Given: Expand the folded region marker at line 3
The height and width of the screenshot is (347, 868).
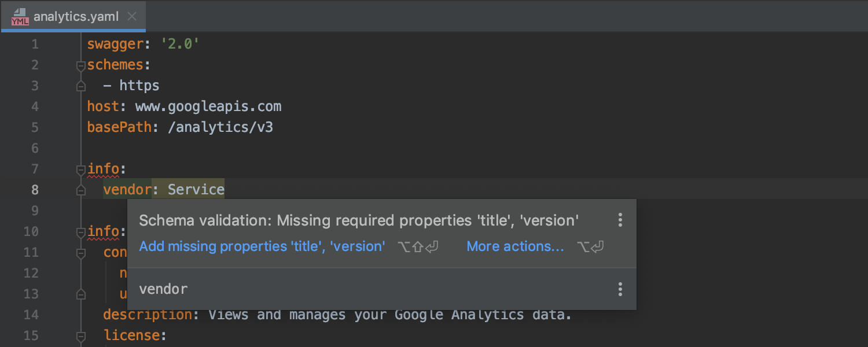Looking at the screenshot, I should 80,86.
